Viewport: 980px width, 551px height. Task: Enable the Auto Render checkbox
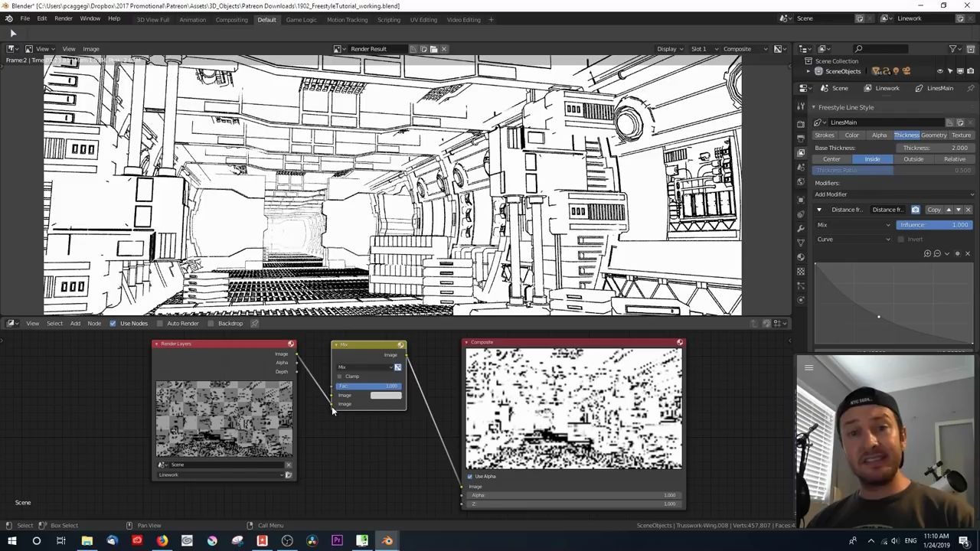tap(160, 324)
